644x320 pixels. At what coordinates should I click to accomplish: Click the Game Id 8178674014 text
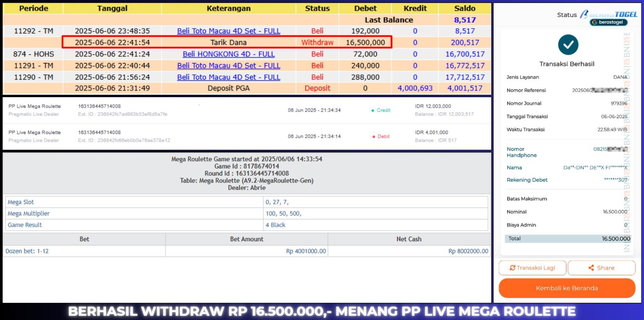[246, 166]
